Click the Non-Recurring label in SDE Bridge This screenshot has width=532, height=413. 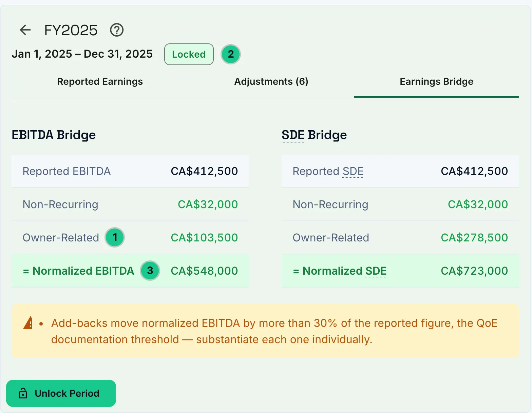(x=330, y=204)
